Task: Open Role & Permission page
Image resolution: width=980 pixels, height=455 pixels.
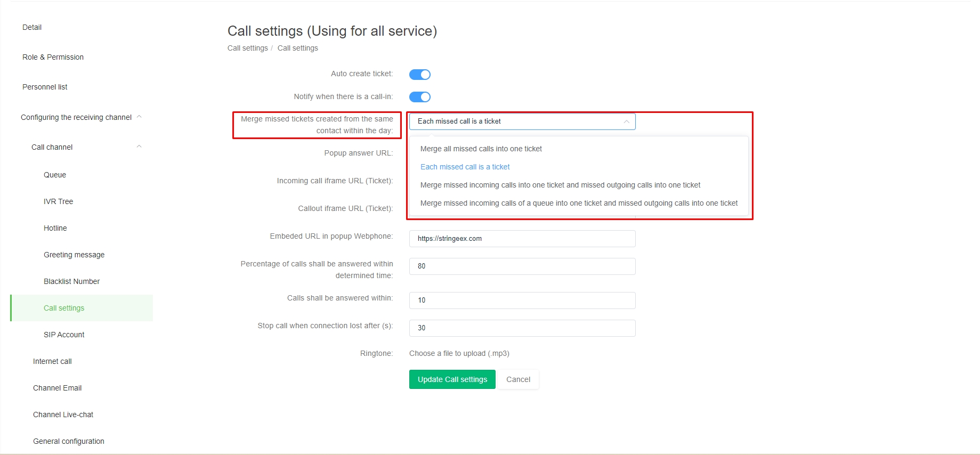Action: [53, 57]
